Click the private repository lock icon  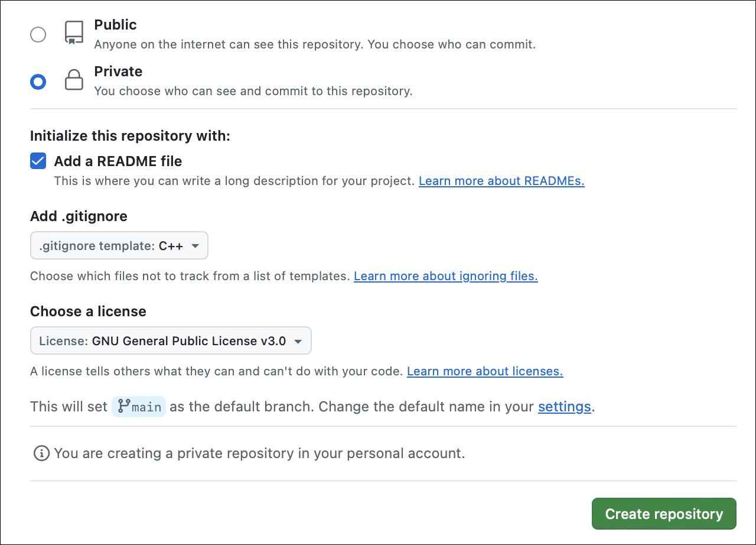coord(74,80)
